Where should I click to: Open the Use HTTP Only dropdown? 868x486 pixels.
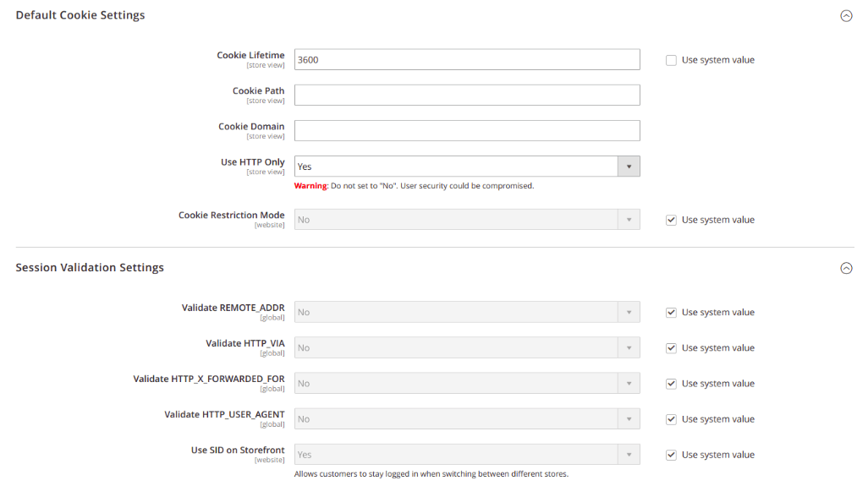point(467,167)
